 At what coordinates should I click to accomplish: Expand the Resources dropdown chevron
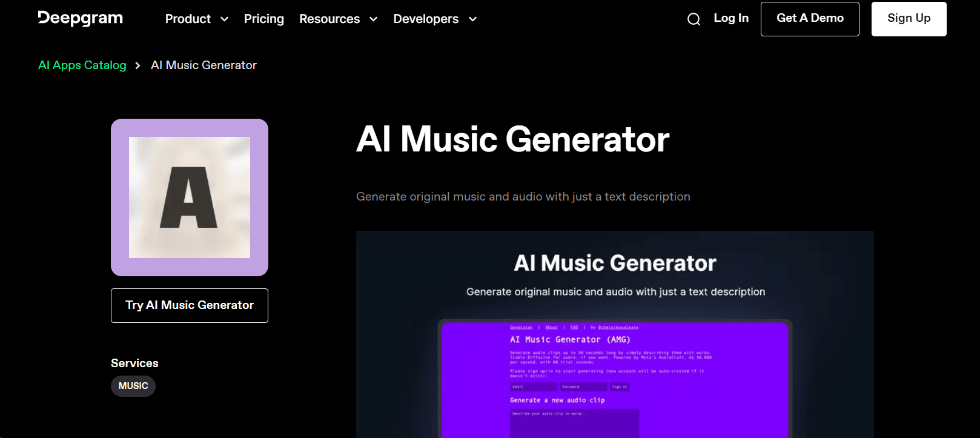(374, 19)
